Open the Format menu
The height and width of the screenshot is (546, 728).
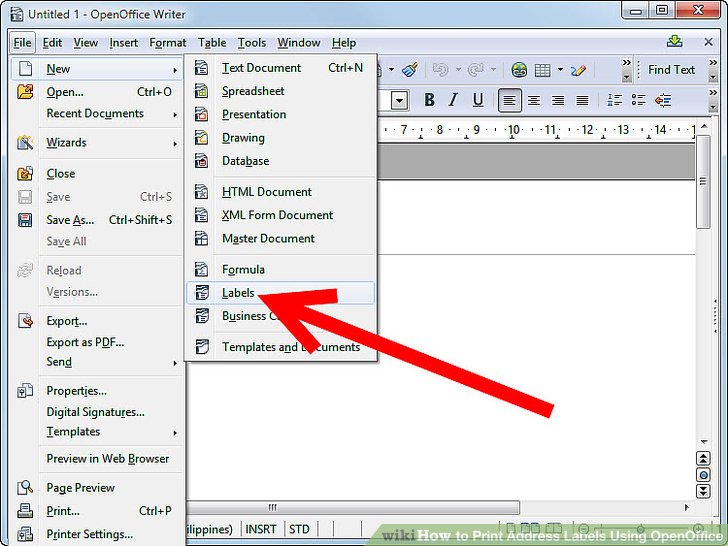tap(168, 43)
